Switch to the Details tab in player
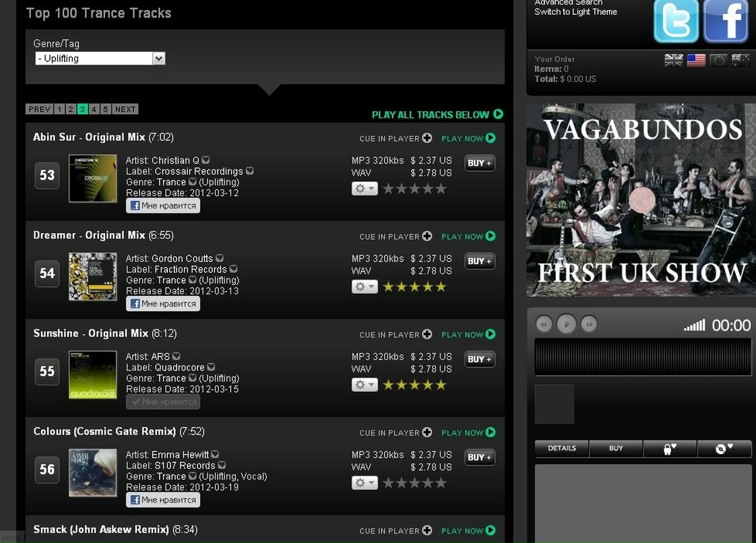This screenshot has height=543, width=756. tap(562, 448)
